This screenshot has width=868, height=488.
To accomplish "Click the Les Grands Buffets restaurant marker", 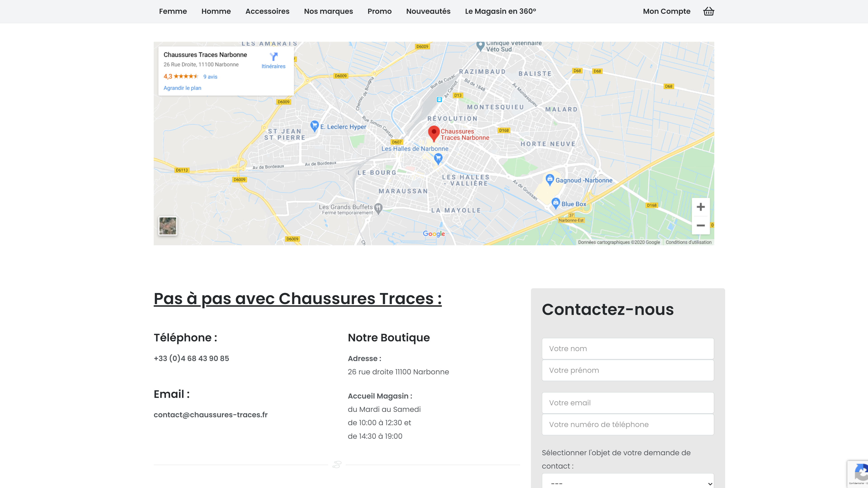I will click(x=378, y=209).
